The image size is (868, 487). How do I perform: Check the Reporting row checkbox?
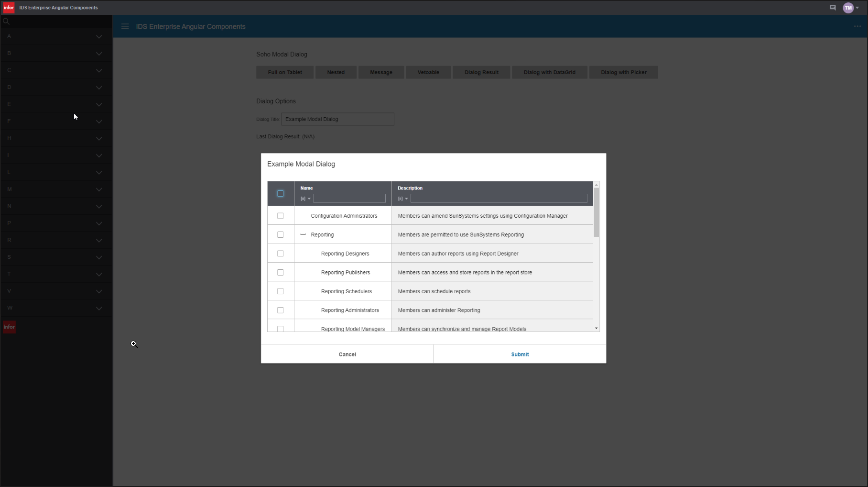click(281, 235)
